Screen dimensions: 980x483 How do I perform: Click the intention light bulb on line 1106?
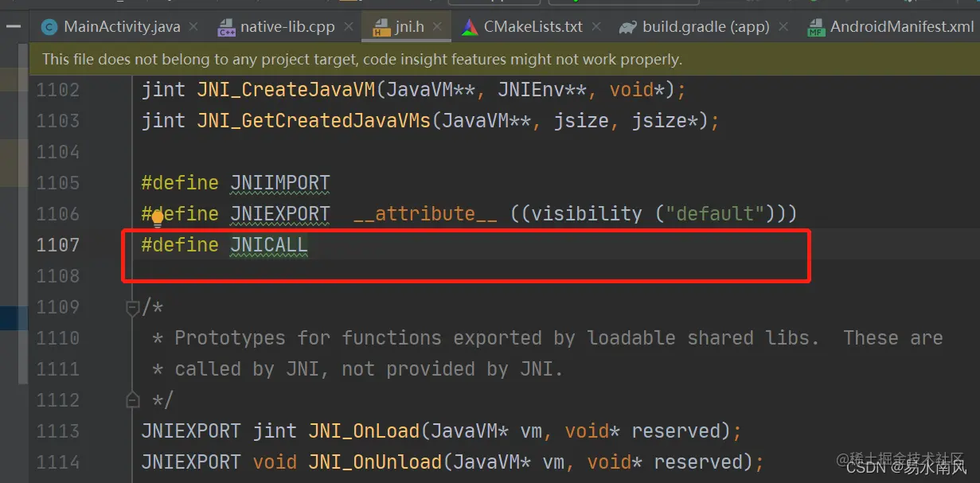pyautogui.click(x=158, y=217)
